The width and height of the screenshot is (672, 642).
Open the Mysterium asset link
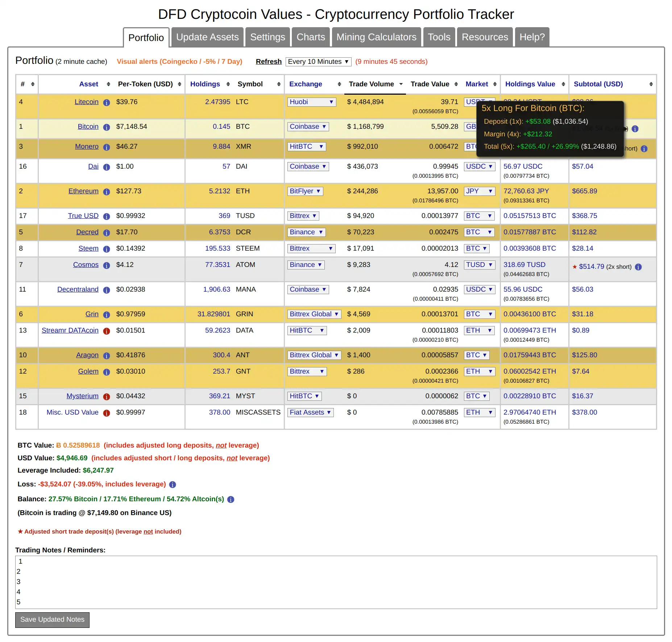pyautogui.click(x=82, y=396)
